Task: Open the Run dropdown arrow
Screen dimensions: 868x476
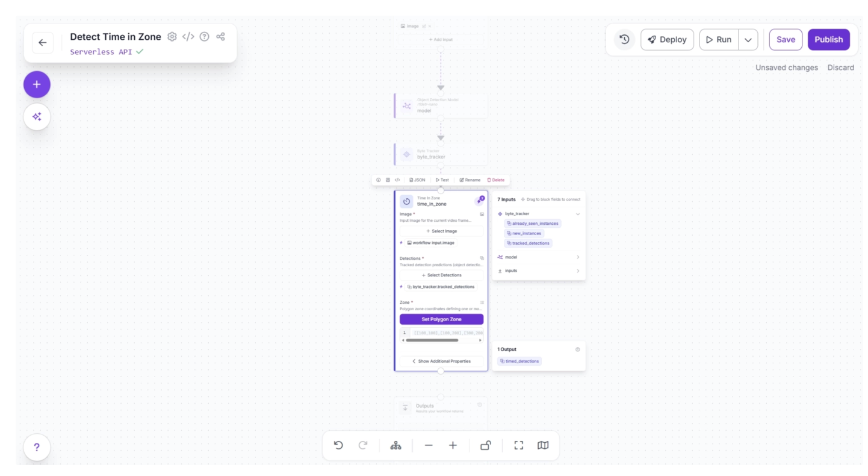Action: point(748,40)
